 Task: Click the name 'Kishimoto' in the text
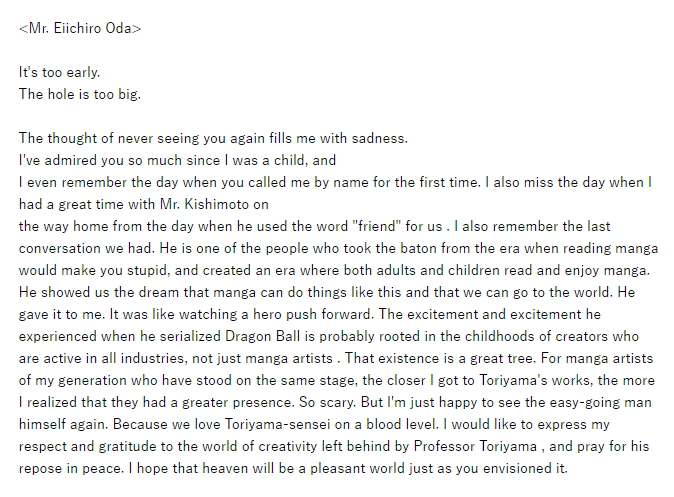click(217, 204)
